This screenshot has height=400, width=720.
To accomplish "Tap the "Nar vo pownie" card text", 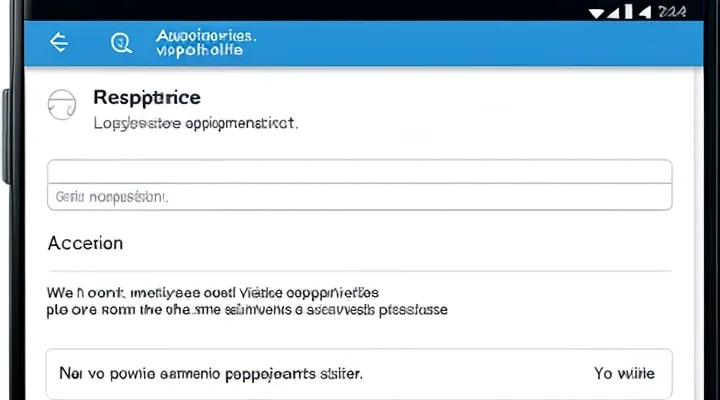I will 210,373.
